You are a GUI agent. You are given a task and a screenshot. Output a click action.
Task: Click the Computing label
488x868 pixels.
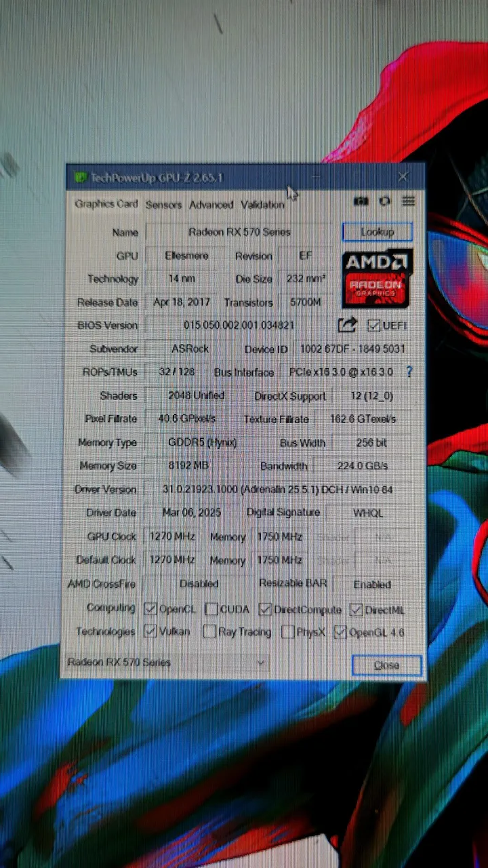[x=110, y=608]
